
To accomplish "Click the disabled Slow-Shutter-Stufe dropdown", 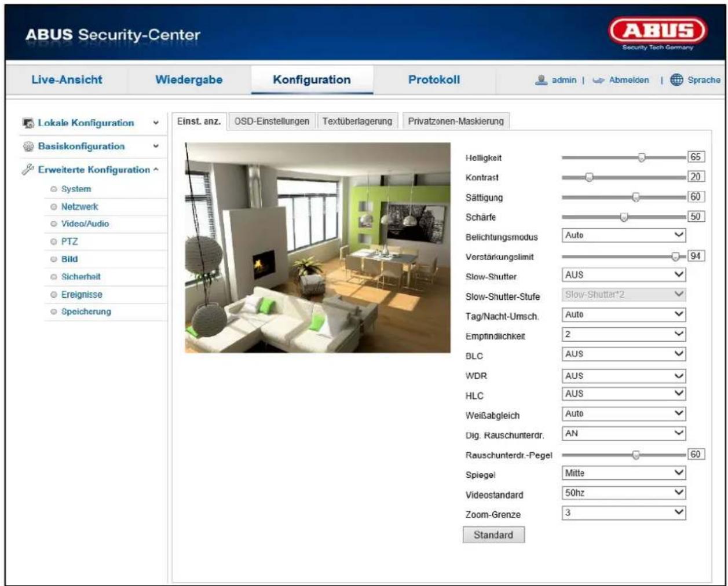I will pyautogui.click(x=624, y=295).
